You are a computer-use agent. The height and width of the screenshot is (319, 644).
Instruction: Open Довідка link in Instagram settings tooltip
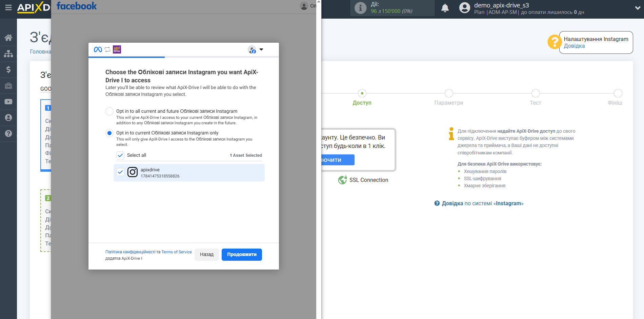click(574, 46)
